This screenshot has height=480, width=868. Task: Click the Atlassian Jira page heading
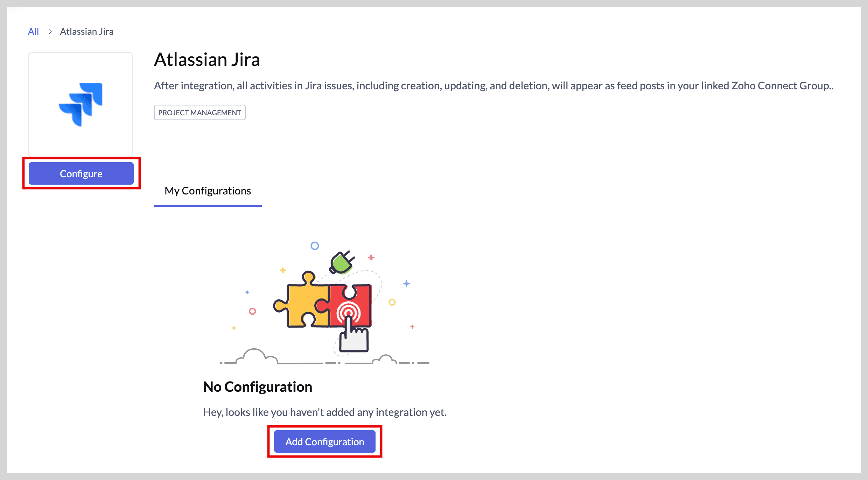207,60
